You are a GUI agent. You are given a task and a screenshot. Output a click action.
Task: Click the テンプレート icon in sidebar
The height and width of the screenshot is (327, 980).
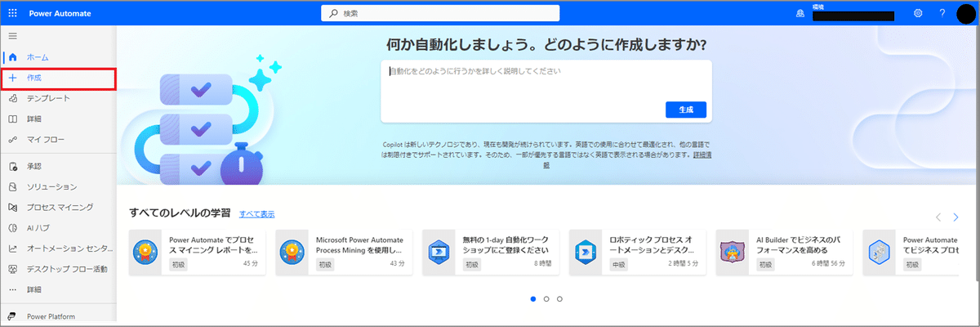[12, 98]
